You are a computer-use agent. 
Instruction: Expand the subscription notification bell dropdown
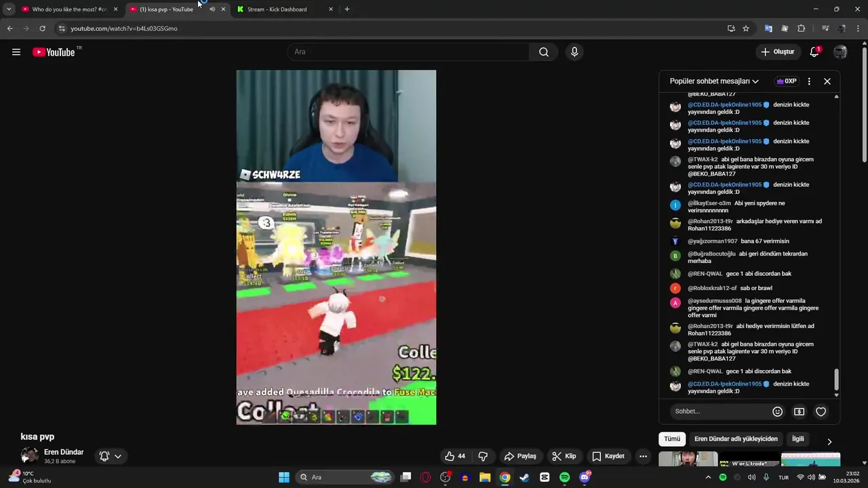[x=111, y=456]
